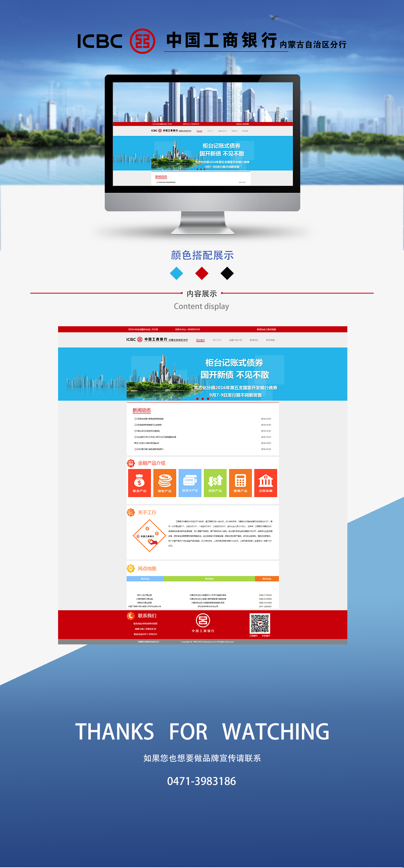Click the contact number 0471-3983186

202,781
